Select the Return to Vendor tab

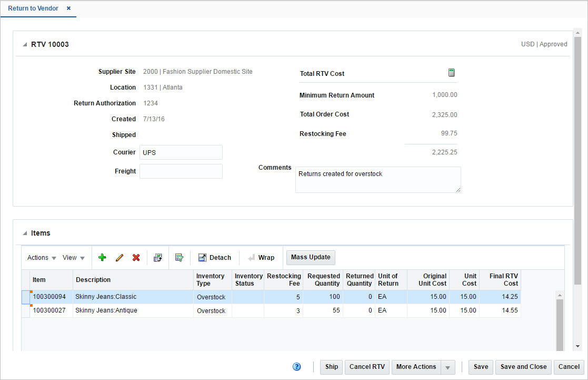[x=33, y=8]
